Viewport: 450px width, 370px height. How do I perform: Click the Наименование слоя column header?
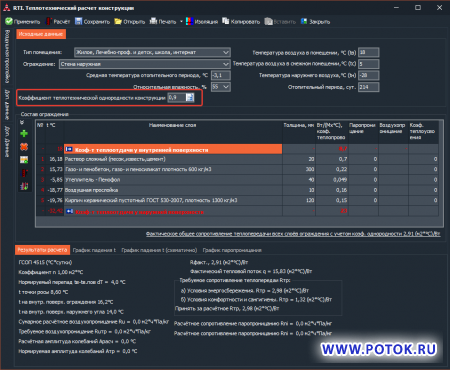(x=173, y=132)
